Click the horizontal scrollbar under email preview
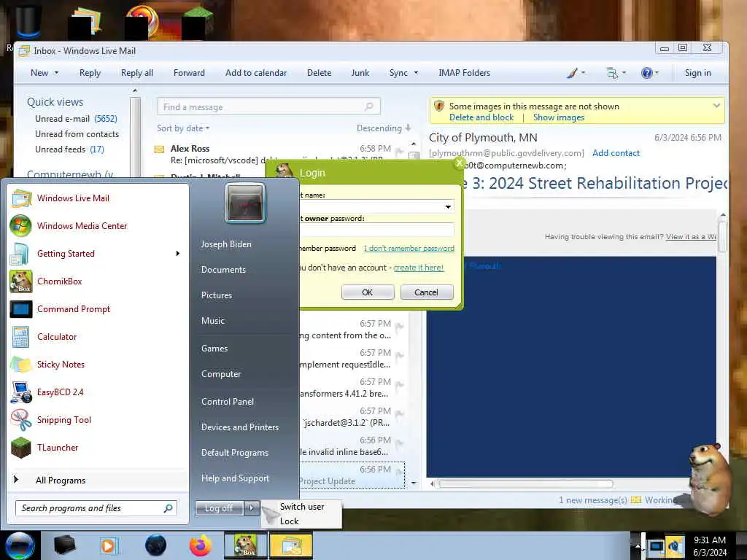Viewport: 747px width, 560px height. pyautogui.click(x=526, y=484)
